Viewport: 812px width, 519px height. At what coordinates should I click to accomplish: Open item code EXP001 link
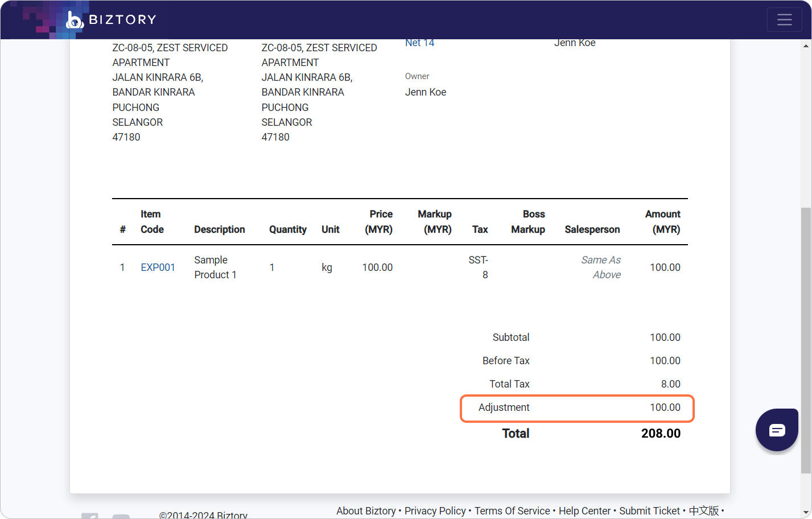tap(158, 267)
